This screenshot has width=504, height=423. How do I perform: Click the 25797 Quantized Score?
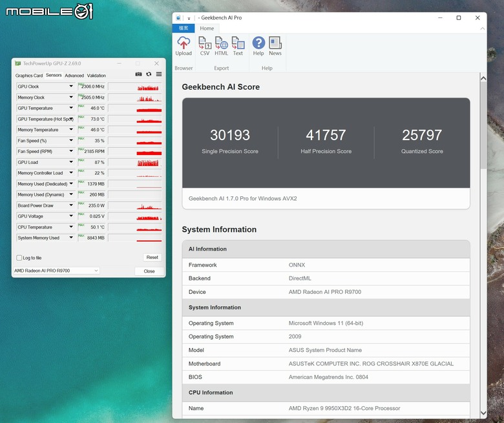pyautogui.click(x=422, y=135)
